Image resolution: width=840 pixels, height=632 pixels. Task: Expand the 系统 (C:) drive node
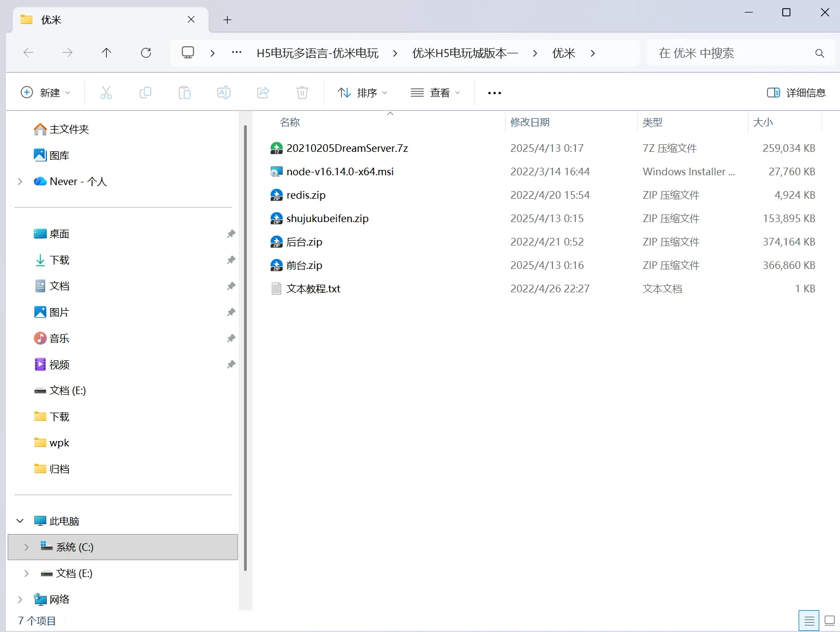coord(27,547)
